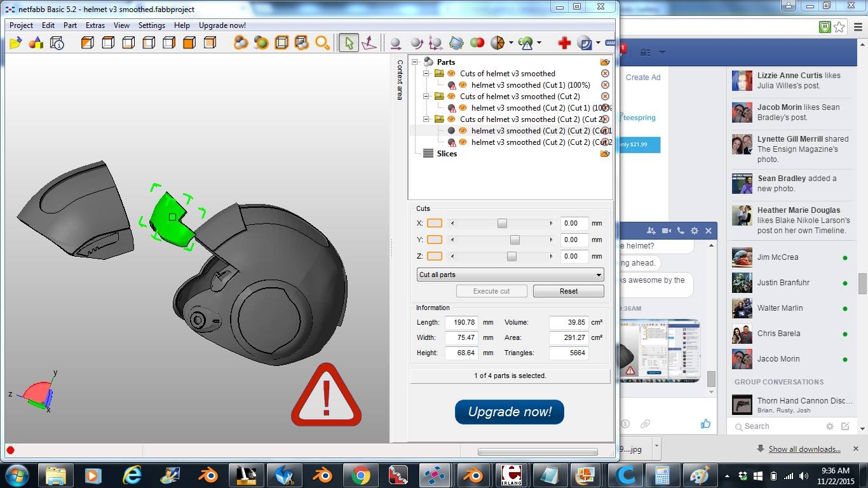This screenshot has width=868, height=488.
Task: Open the 'Cut all parts' dropdown
Action: [x=510, y=274]
